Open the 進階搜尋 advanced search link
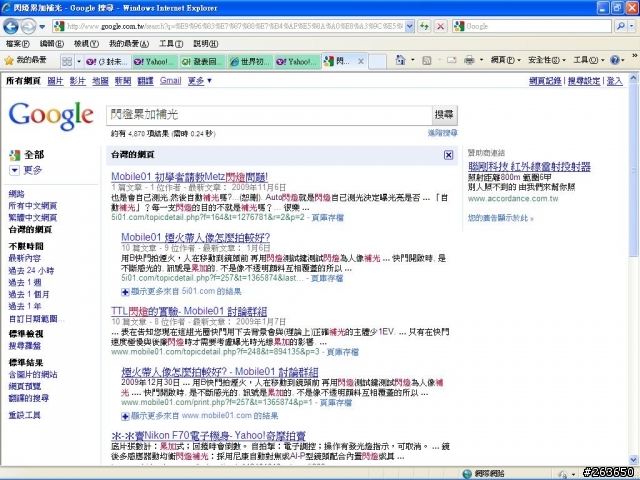 coord(442,133)
